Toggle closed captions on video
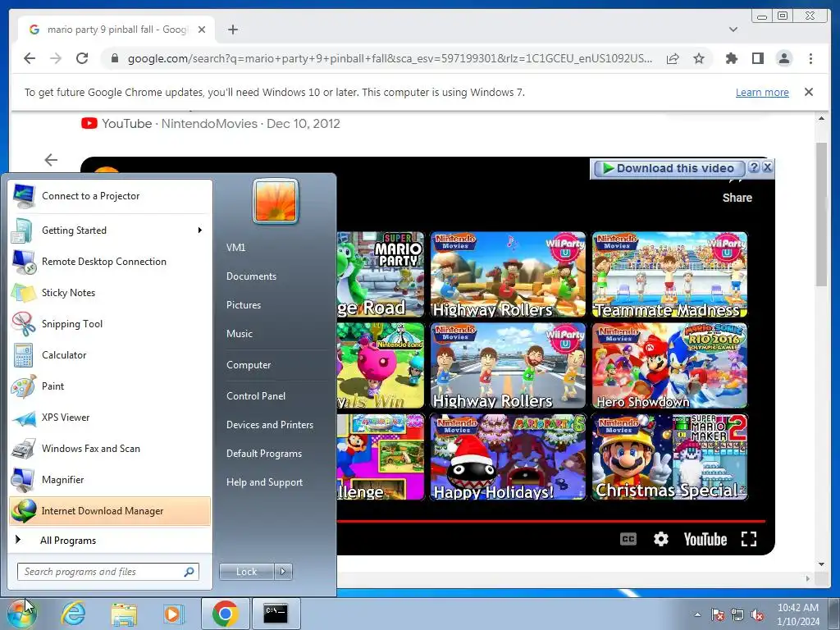 coord(628,539)
